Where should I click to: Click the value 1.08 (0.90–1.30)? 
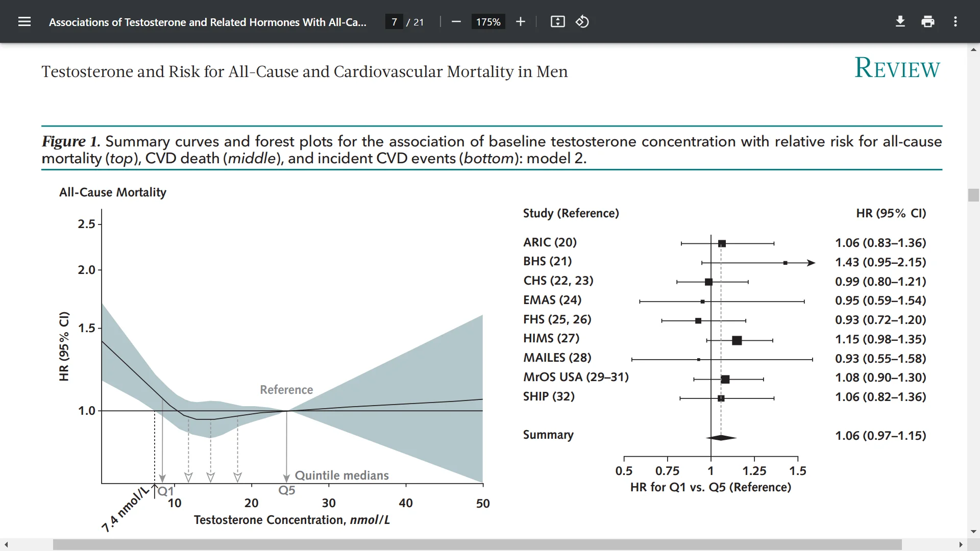tap(880, 378)
